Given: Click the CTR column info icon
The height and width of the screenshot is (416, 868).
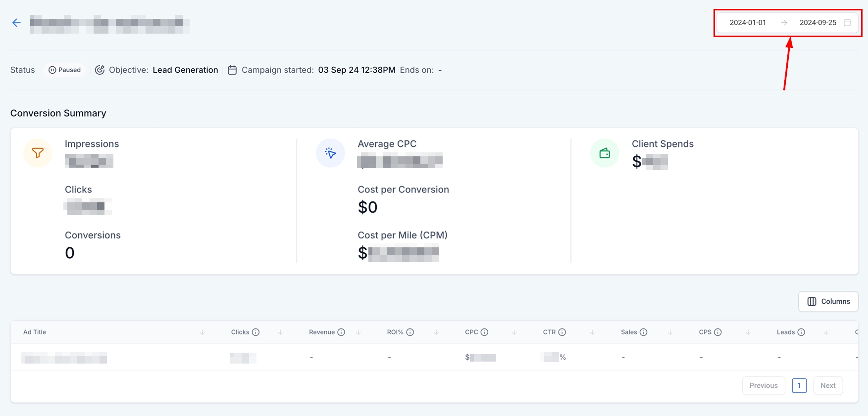Looking at the screenshot, I should [562, 332].
